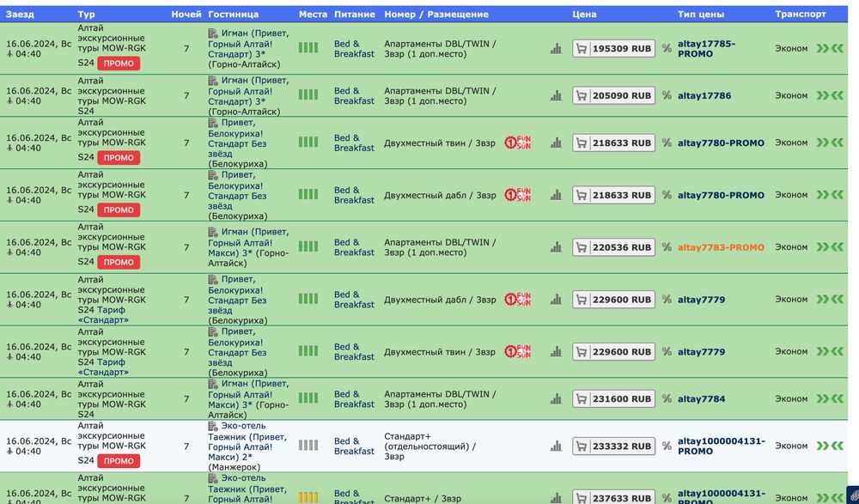Click the Гостиница column header
The height and width of the screenshot is (504, 859).
click(233, 15)
